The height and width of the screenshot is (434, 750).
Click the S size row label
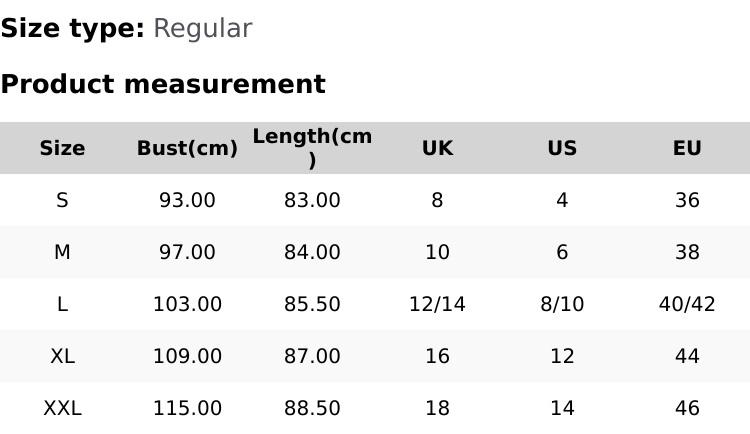pos(62,200)
